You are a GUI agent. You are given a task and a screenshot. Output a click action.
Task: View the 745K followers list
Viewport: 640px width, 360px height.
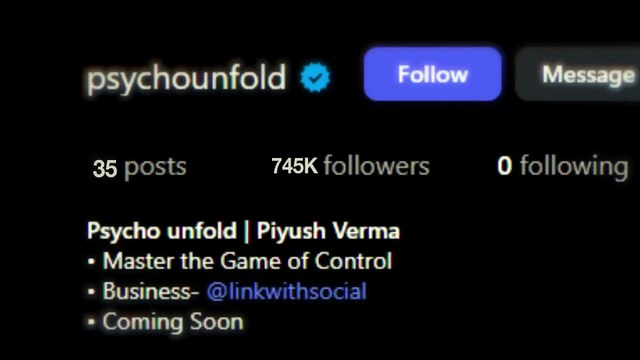tap(351, 166)
